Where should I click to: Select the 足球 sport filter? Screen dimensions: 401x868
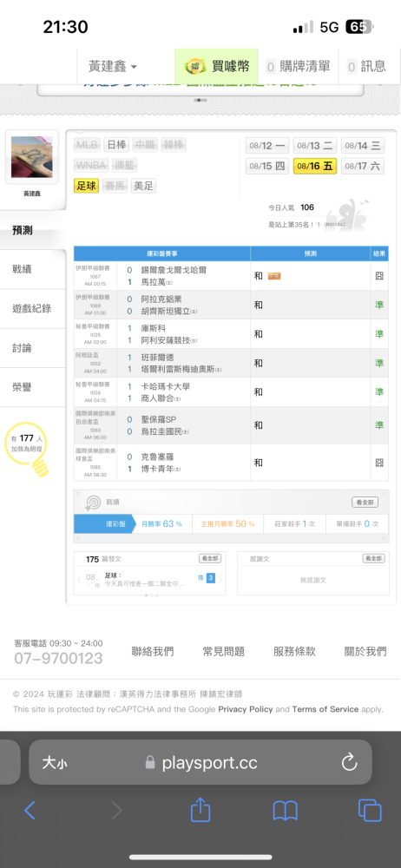87,186
